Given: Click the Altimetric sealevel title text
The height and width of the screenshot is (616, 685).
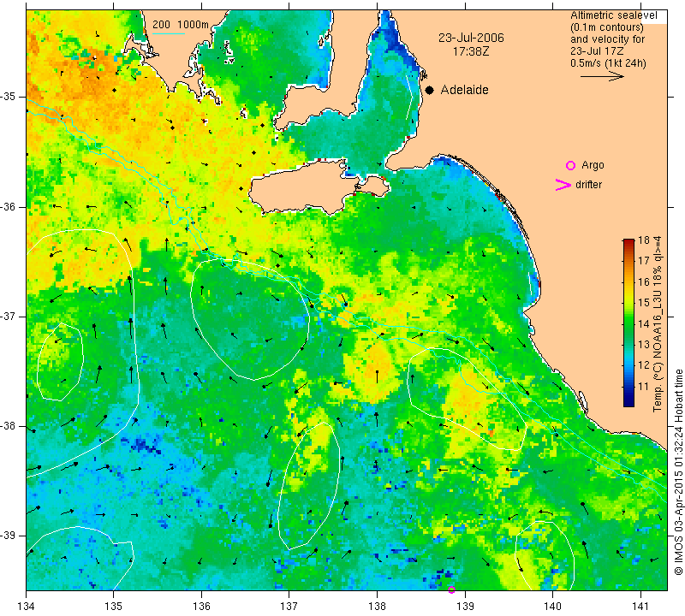Looking at the screenshot, I should 613,15.
